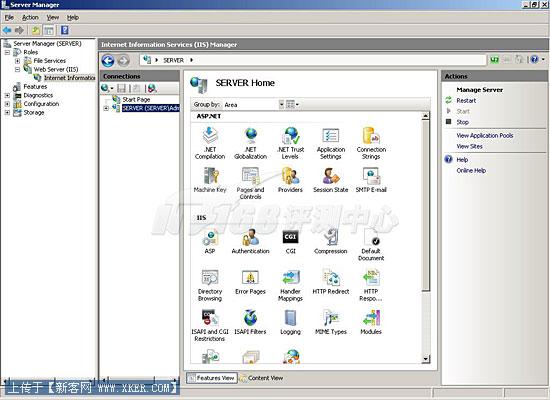Screen dimensions: 550x400
Task: Collapse the Roles tree node
Action: click(x=7, y=52)
